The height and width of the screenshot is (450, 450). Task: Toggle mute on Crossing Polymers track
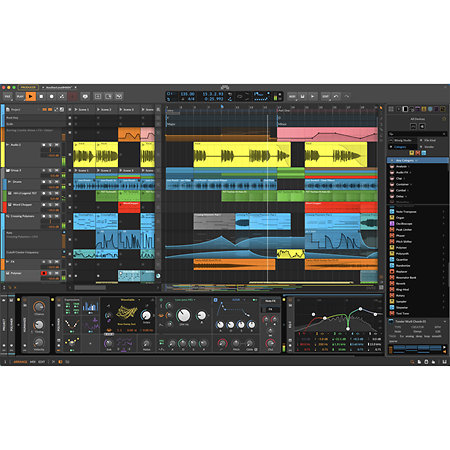point(57,216)
